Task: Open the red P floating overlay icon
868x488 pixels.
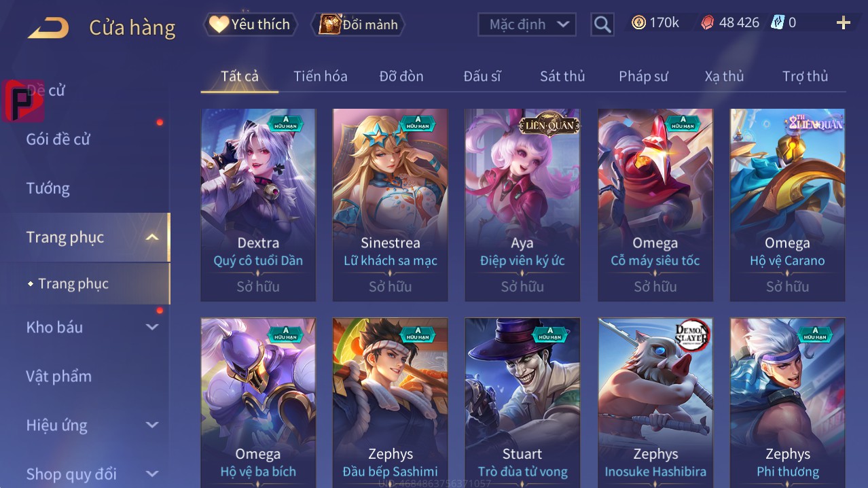Action: click(24, 101)
